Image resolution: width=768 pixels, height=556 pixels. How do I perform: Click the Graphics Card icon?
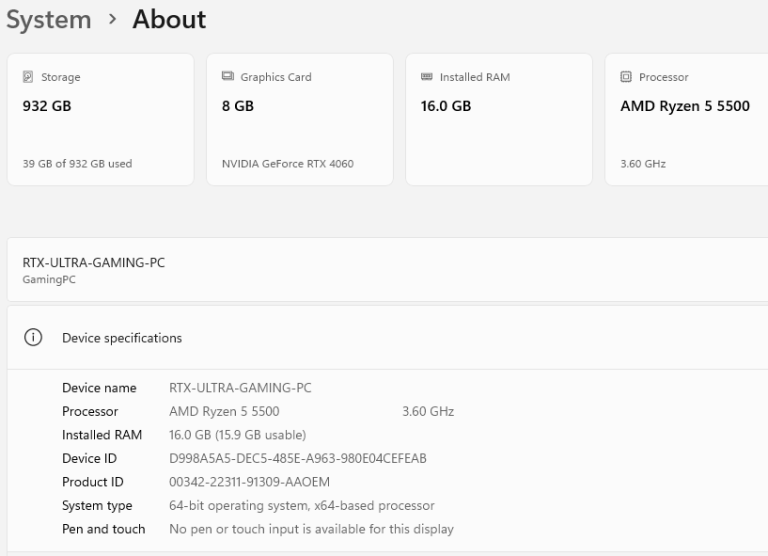tap(227, 77)
